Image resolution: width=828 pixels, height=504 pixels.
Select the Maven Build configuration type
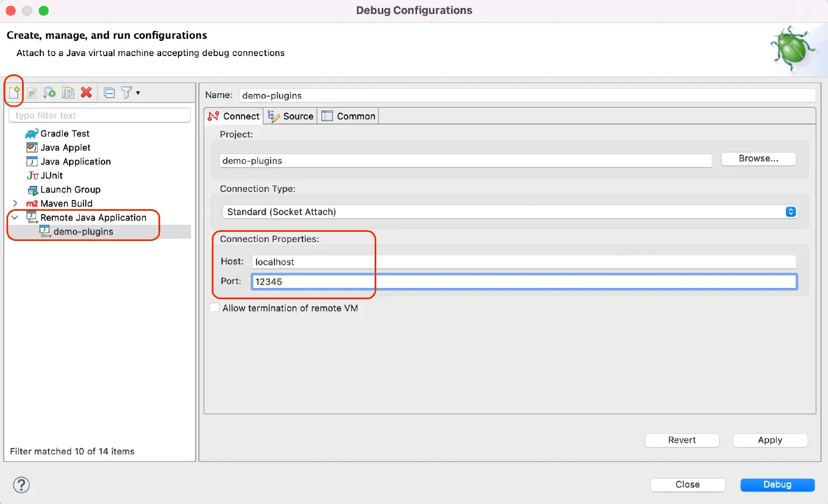pos(66,203)
